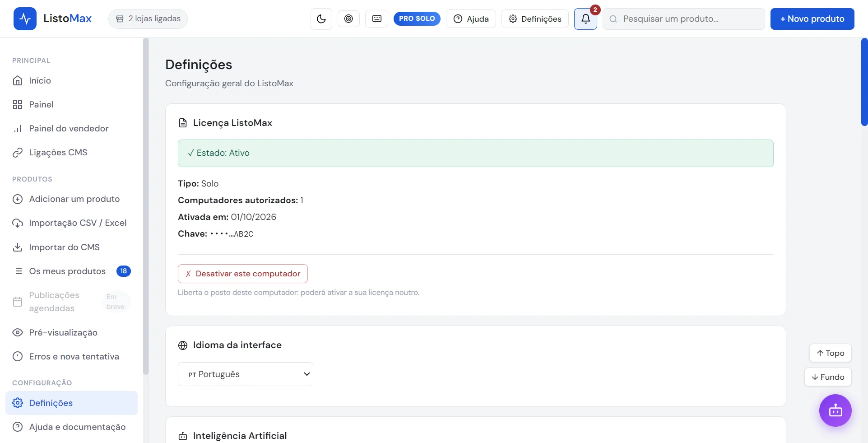Click the ListoMax logo icon
Screen dimensions: 868x443
click(25, 19)
